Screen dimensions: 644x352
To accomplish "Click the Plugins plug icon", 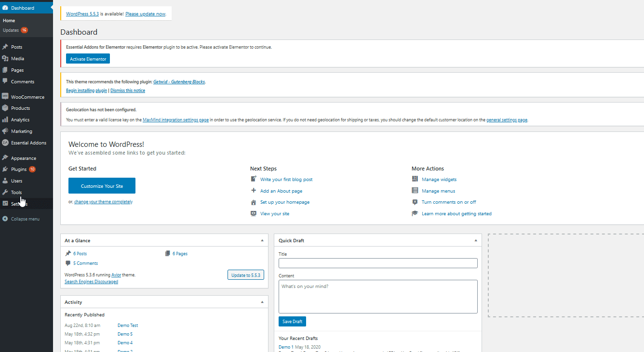I will click(x=5, y=169).
